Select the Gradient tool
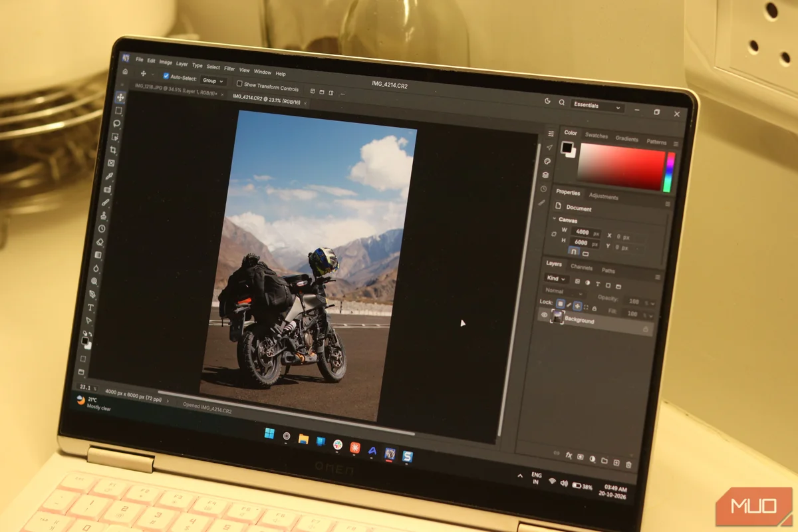Viewport: 798px width, 532px height. [98, 255]
